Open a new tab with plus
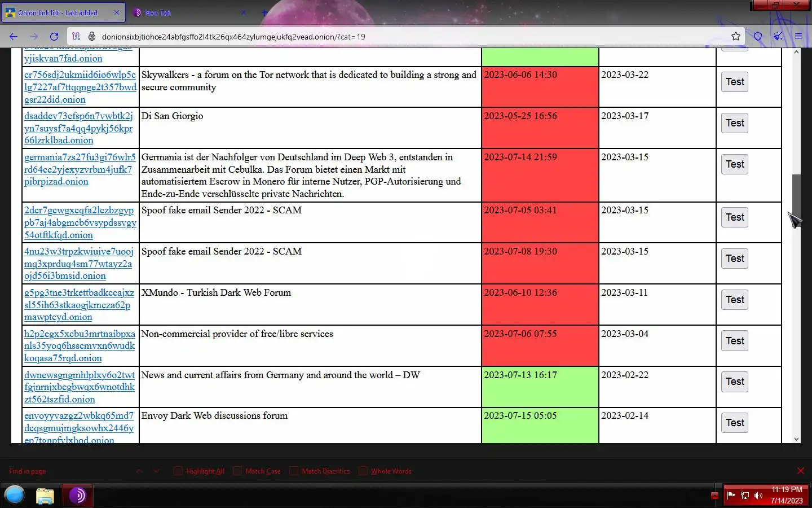Screen dimensions: 812x508 264,12
